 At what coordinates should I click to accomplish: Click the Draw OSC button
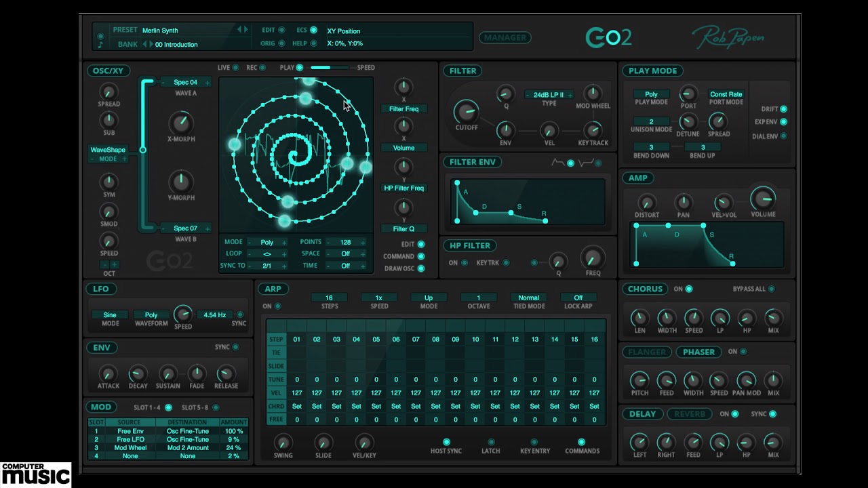click(421, 268)
